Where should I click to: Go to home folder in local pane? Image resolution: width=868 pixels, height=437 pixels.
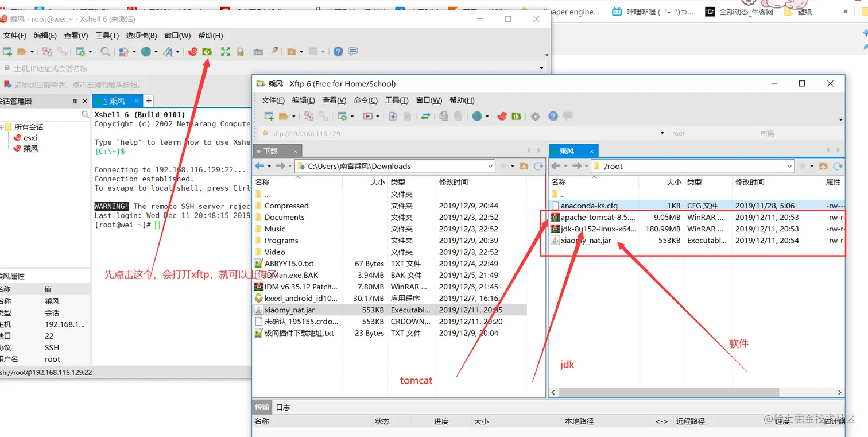coord(524,166)
